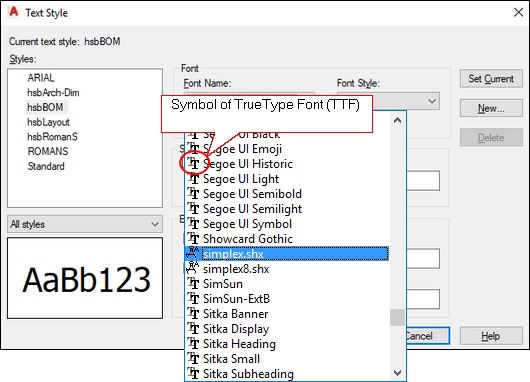Click the Help button
The height and width of the screenshot is (382, 530).
tap(491, 336)
